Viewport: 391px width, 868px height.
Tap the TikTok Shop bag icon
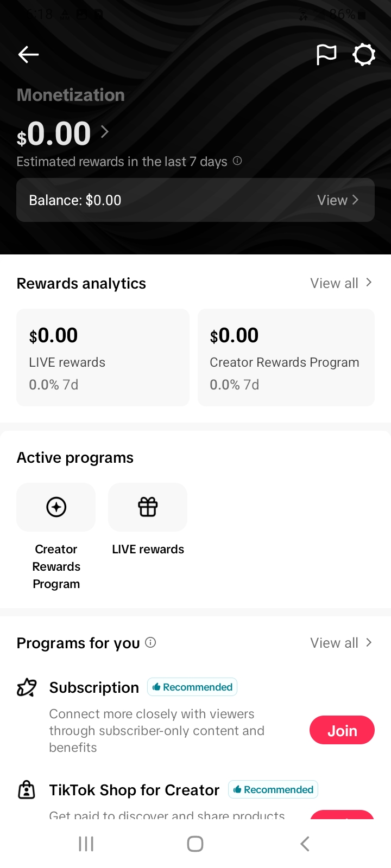[27, 790]
